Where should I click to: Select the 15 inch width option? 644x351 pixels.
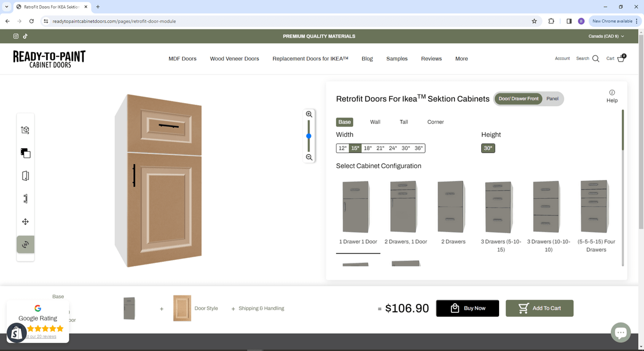tap(355, 148)
